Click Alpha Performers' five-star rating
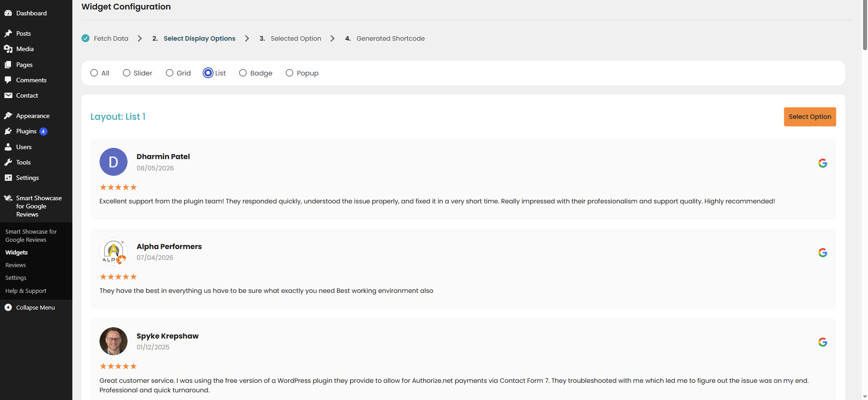The width and height of the screenshot is (868, 400). coord(118,277)
